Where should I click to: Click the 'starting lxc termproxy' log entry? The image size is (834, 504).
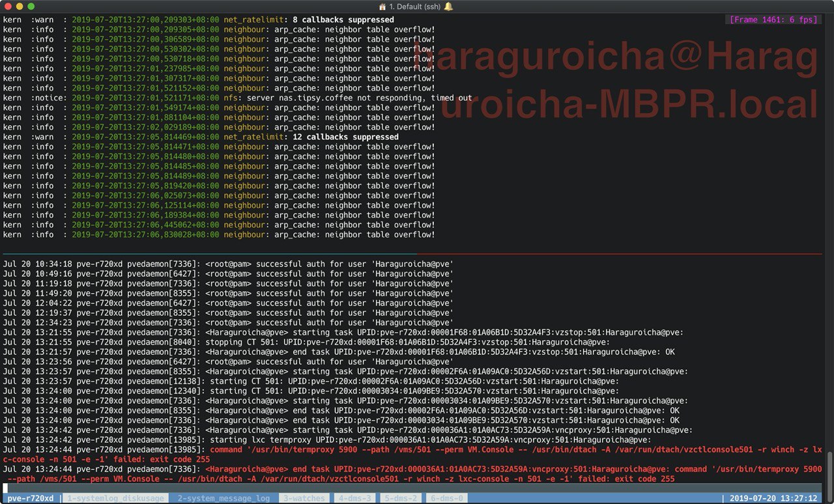coord(327,440)
